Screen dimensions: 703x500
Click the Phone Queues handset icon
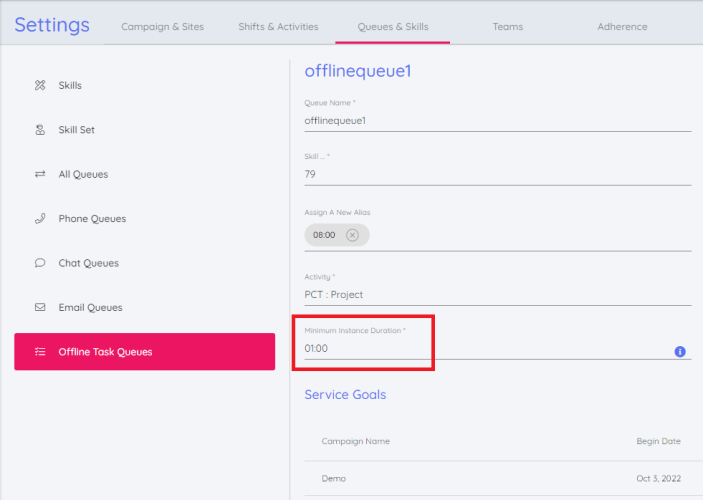[40, 219]
